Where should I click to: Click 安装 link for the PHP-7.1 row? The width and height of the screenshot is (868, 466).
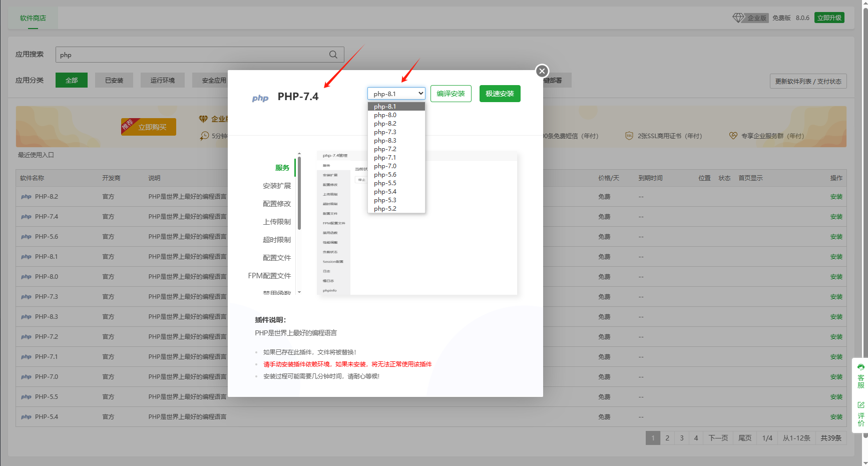(836, 357)
